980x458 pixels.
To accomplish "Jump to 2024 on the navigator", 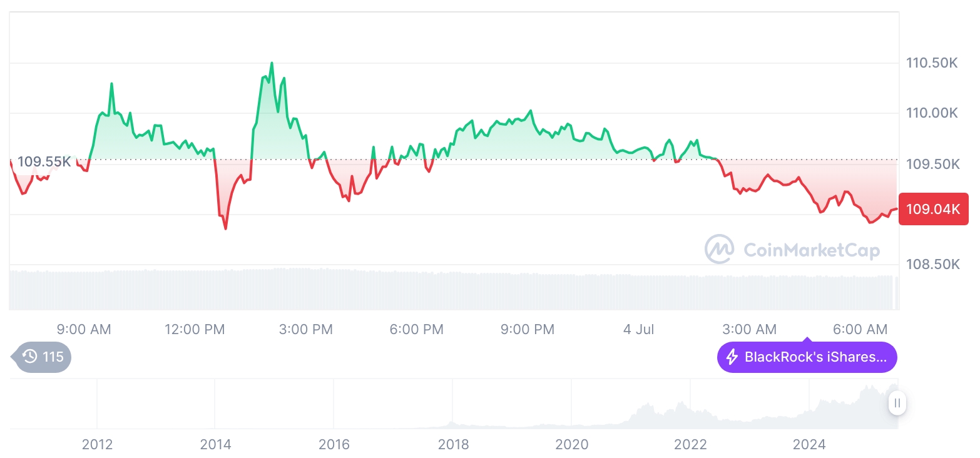I will 809,444.
